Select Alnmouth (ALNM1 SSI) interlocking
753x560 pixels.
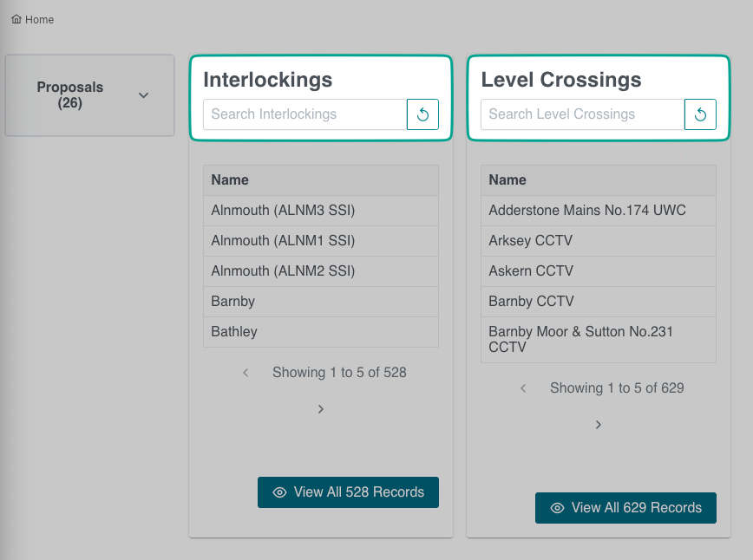click(283, 241)
